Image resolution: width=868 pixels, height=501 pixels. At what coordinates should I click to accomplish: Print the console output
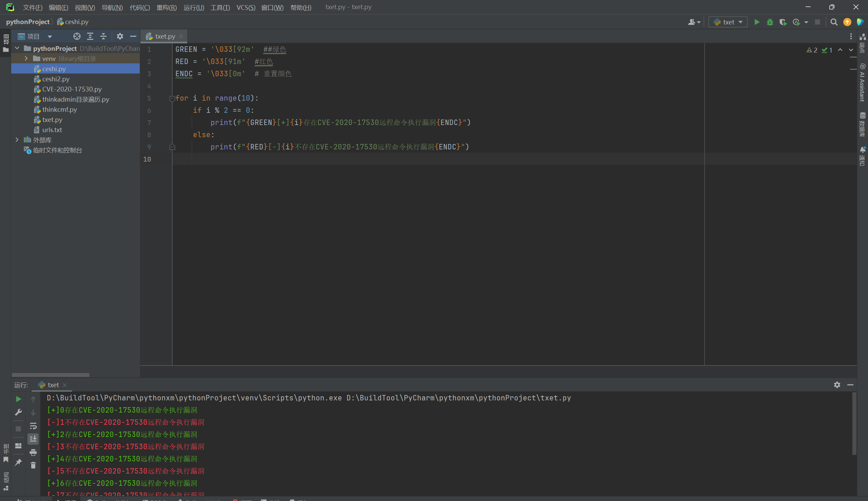pyautogui.click(x=33, y=452)
